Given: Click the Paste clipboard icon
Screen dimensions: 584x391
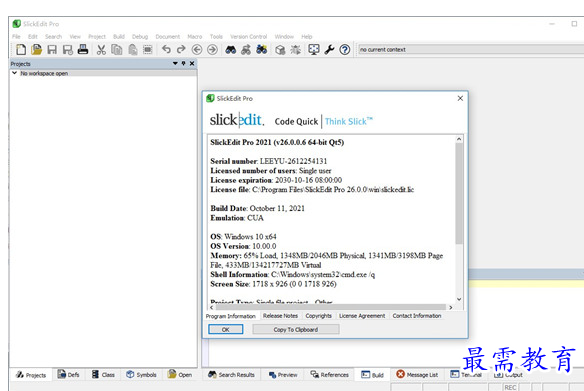Looking at the screenshot, I should pyautogui.click(x=132, y=49).
